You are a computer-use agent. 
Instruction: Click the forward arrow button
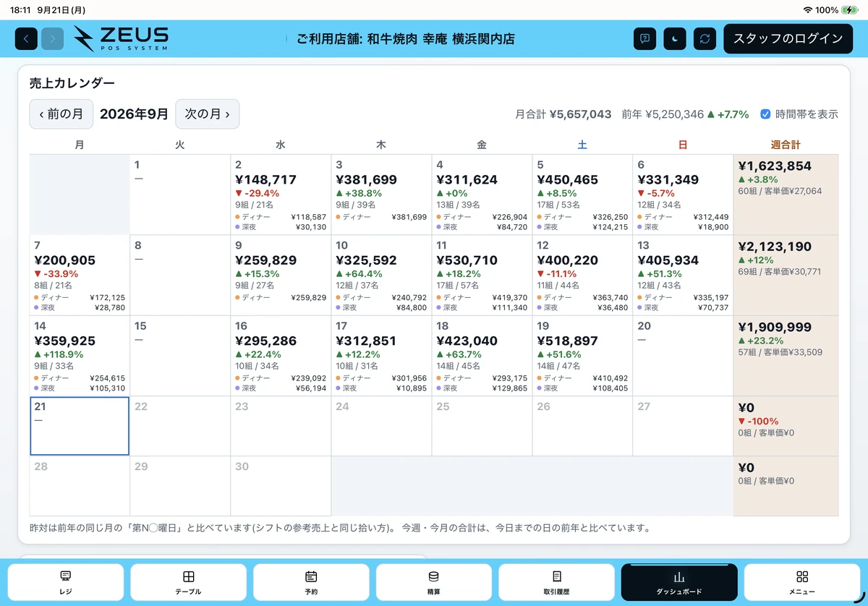point(52,38)
